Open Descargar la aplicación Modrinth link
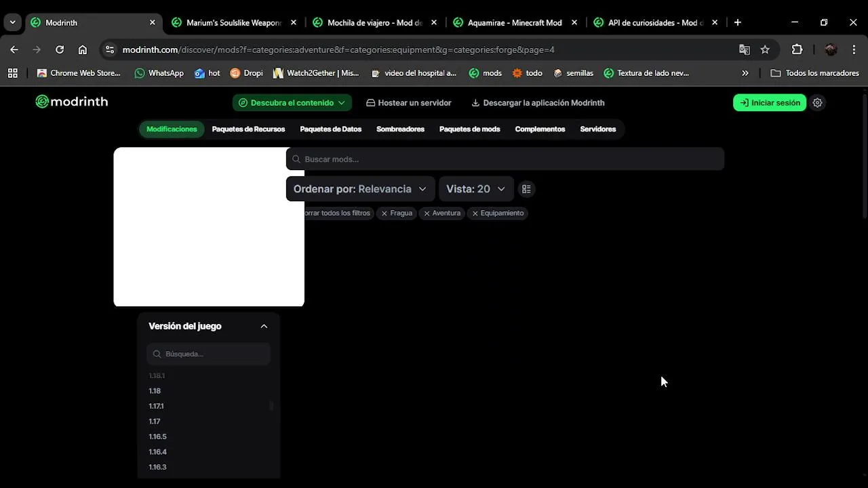This screenshot has width=868, height=488. [x=538, y=103]
